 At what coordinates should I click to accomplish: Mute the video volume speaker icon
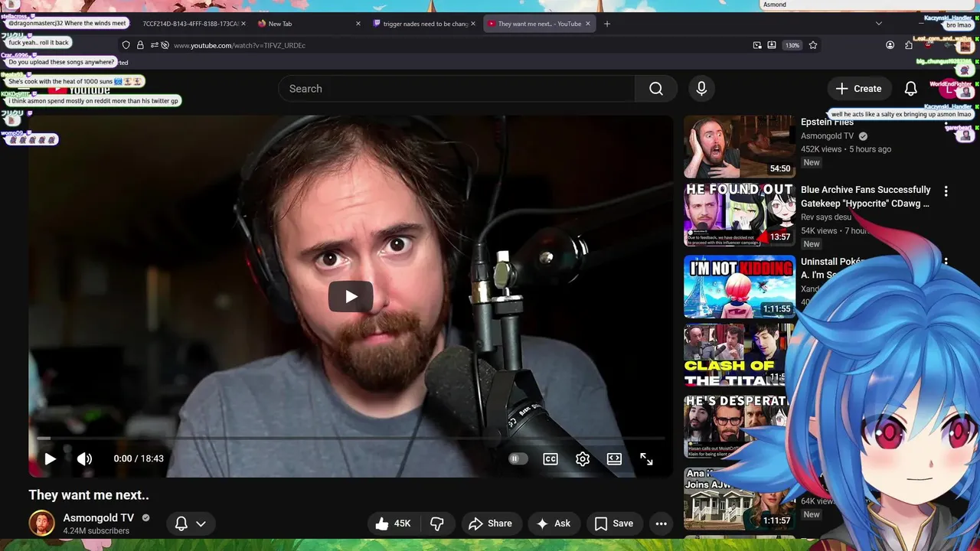pos(84,458)
